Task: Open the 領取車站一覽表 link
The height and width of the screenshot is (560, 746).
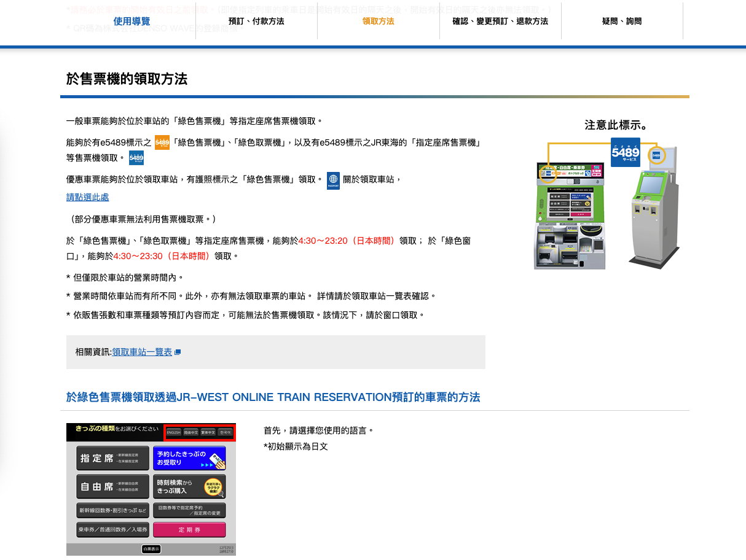Action: [142, 352]
